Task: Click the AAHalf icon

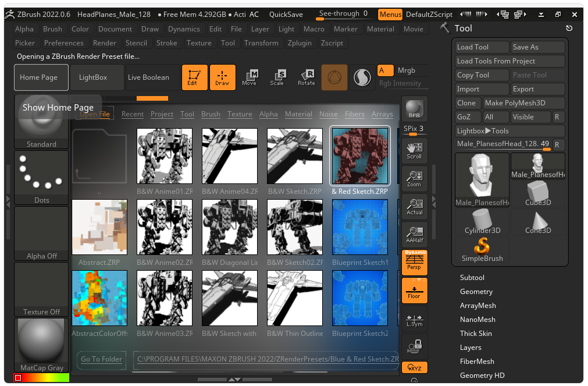Action: pos(414,235)
